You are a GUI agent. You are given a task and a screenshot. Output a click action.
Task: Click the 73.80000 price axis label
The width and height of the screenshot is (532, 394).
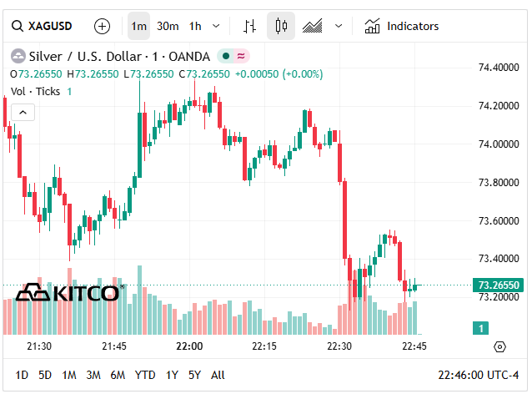[499, 183]
